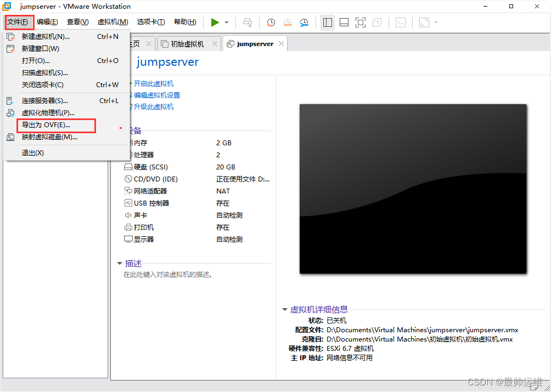Image resolution: width=551 pixels, height=392 pixels.
Task: Click the 20 GB disk value
Action: (226, 167)
